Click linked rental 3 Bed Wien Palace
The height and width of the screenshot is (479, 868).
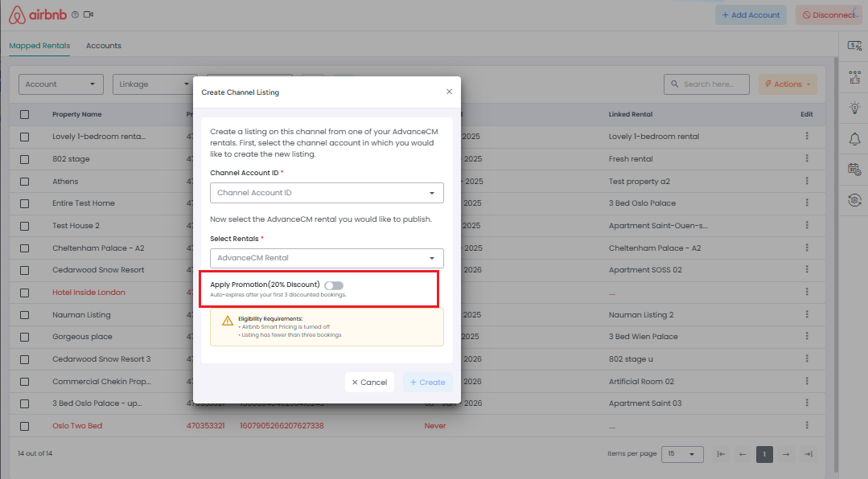pos(644,336)
